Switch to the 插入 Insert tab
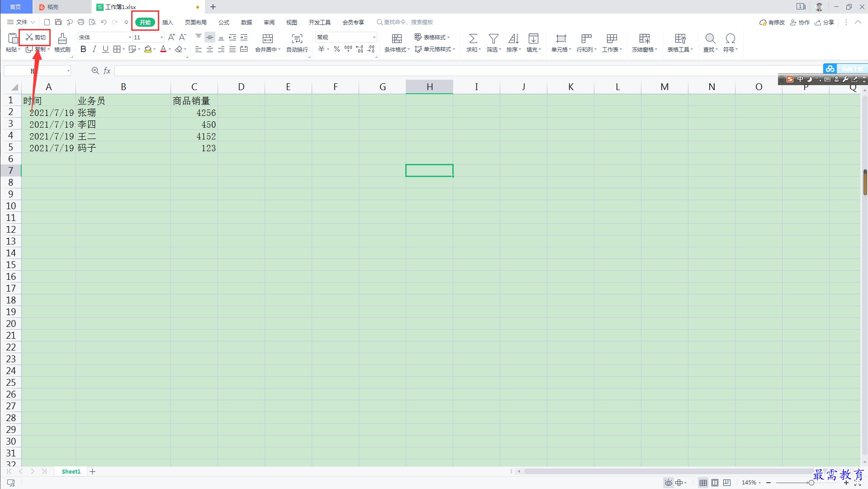 [x=167, y=22]
